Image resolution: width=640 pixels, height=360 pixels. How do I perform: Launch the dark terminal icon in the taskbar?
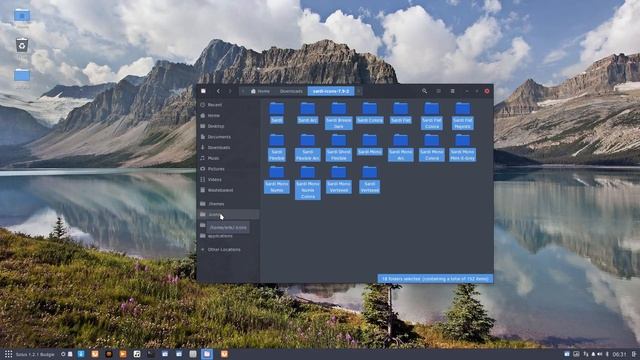click(151, 354)
